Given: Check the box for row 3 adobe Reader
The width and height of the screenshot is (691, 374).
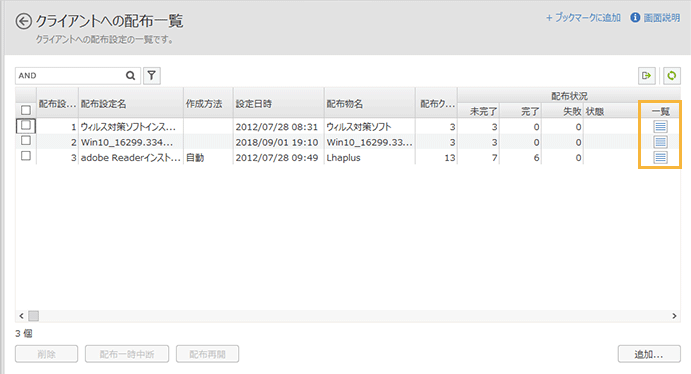Looking at the screenshot, I should [26, 156].
